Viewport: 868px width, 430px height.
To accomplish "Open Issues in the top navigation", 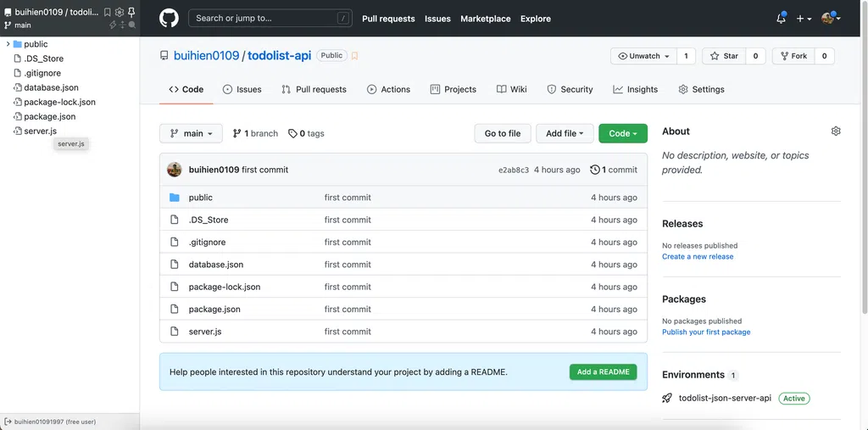I will [437, 19].
